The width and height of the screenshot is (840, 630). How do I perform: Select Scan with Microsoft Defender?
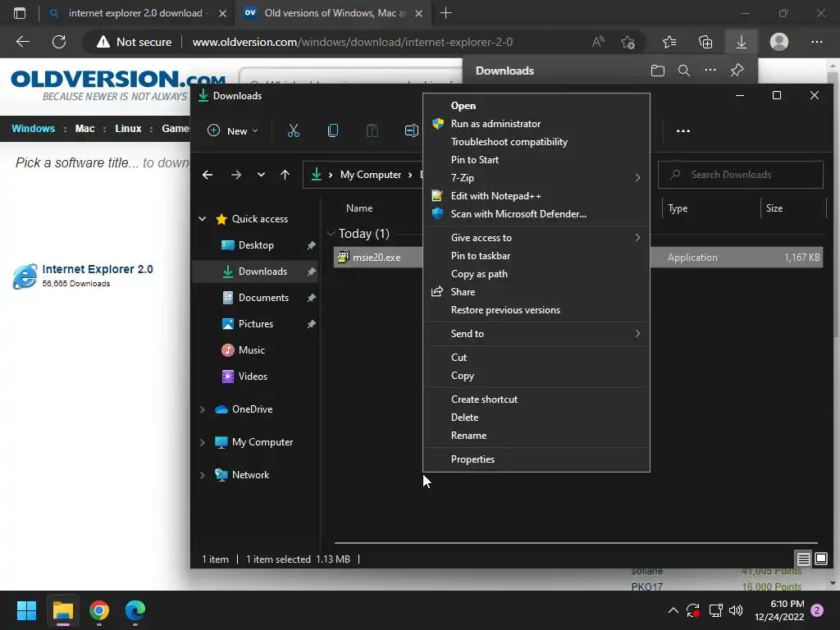coord(536,214)
